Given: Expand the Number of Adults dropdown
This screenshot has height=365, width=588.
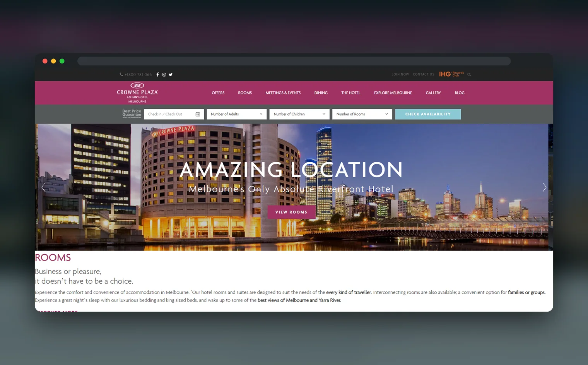Looking at the screenshot, I should (x=236, y=114).
